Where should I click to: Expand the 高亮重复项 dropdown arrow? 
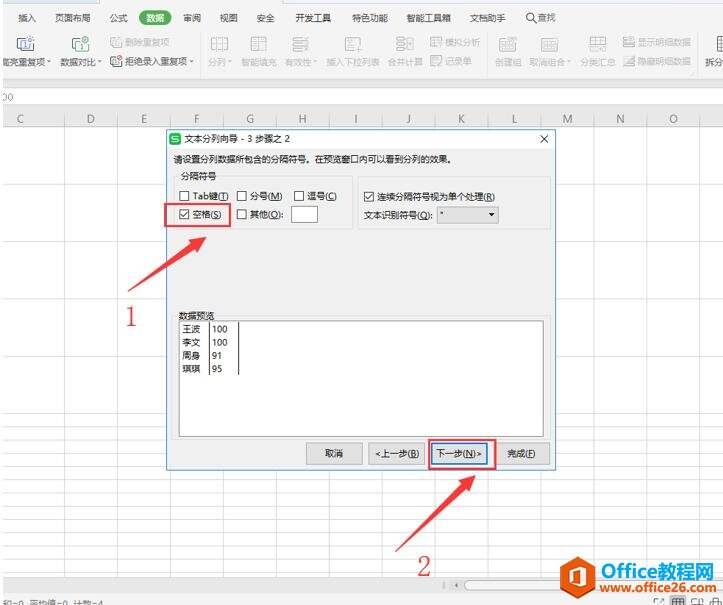[49, 61]
